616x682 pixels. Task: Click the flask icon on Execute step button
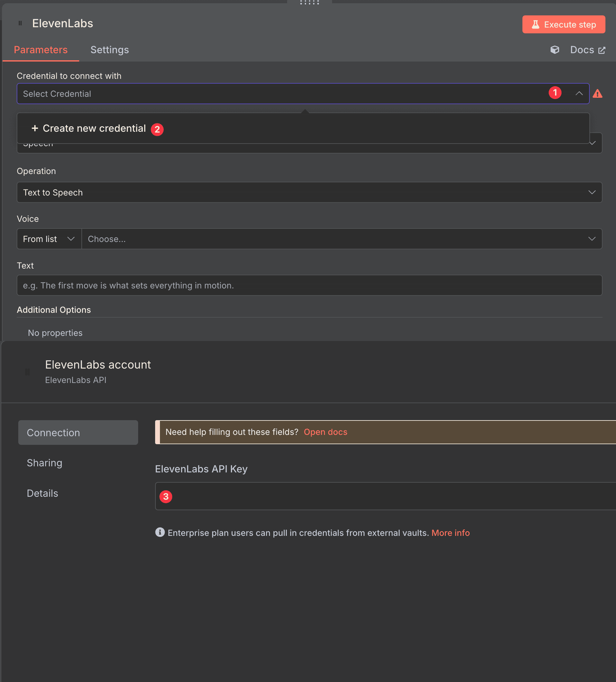[x=535, y=24]
